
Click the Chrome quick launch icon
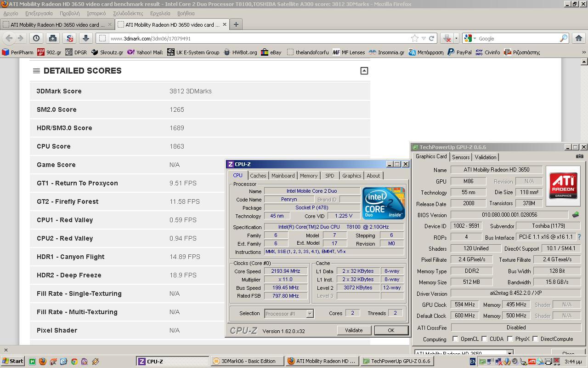(74, 362)
